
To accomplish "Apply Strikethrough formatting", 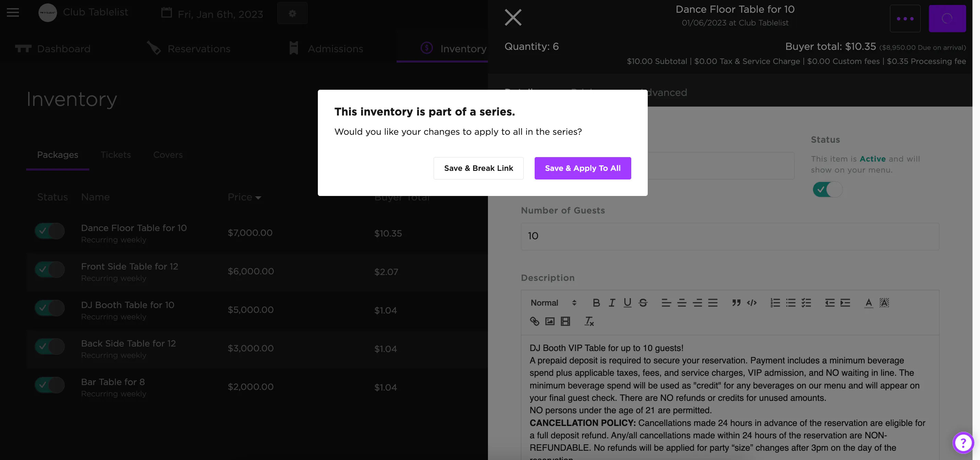I will coord(643,303).
